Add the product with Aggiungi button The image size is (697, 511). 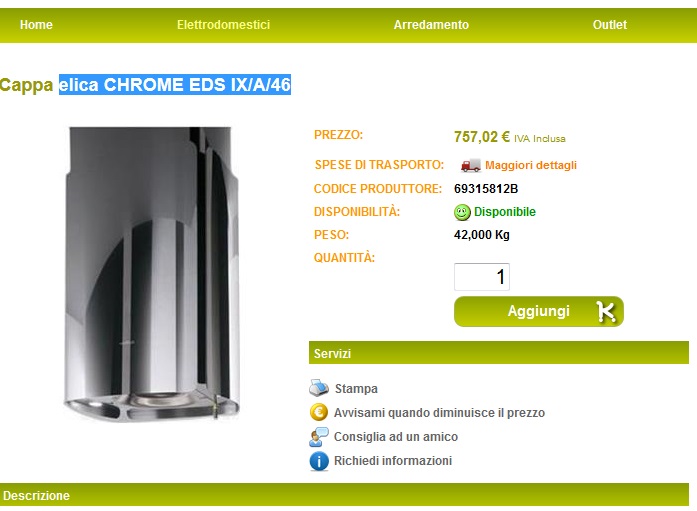(x=539, y=311)
